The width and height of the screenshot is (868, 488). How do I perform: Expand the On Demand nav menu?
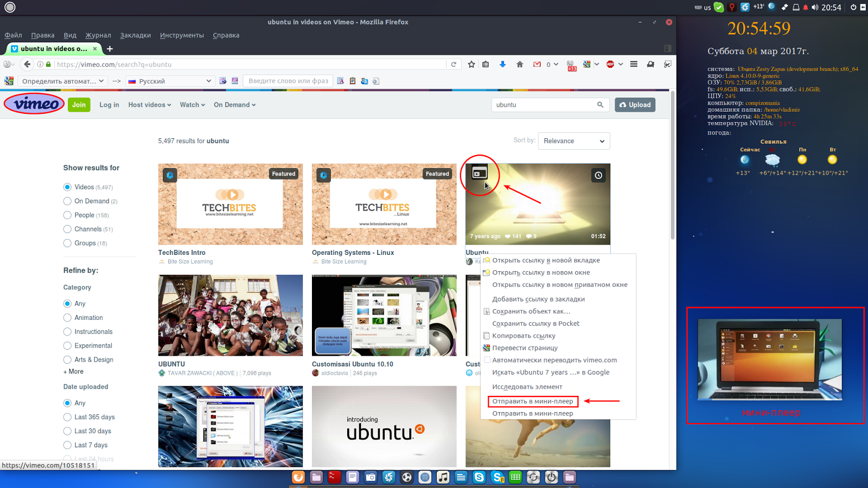coord(234,105)
